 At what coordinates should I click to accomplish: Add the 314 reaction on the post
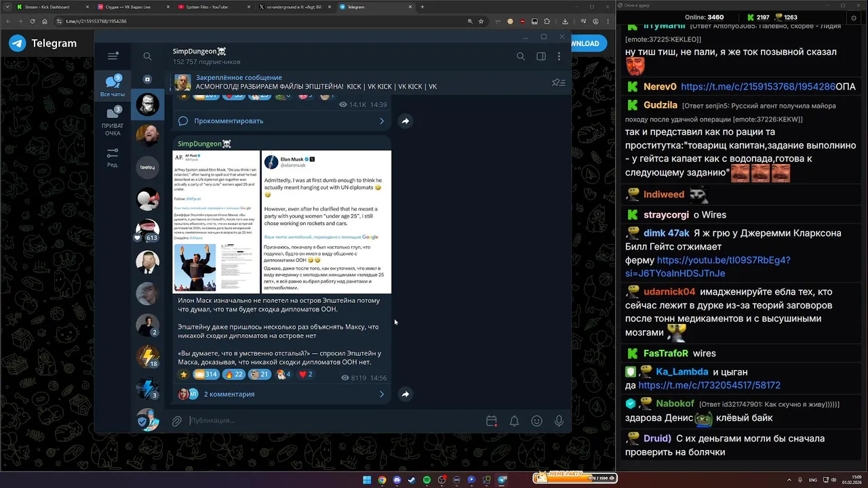205,374
